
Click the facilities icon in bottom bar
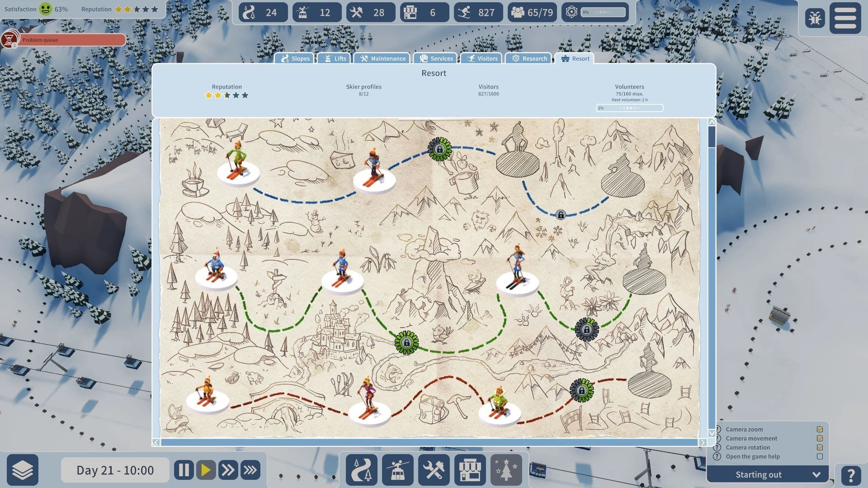click(470, 470)
